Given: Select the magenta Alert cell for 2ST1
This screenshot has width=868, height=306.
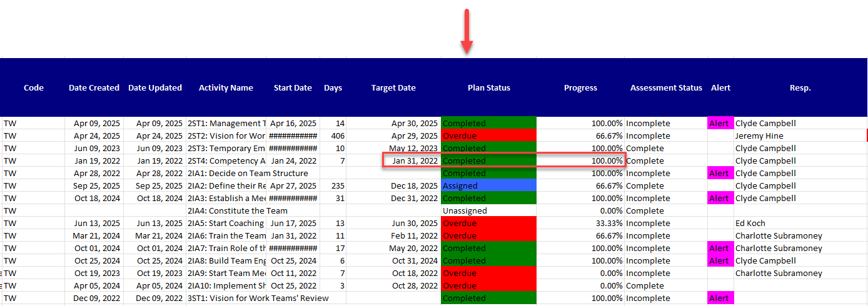Looking at the screenshot, I should click(720, 123).
